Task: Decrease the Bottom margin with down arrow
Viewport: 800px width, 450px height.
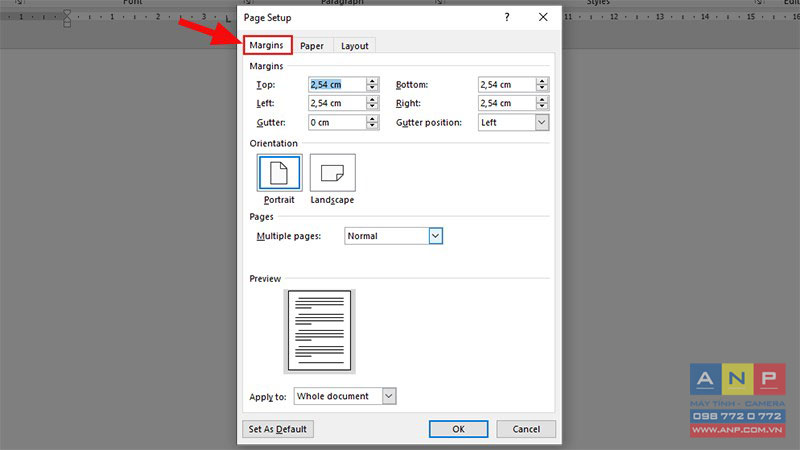Action: pyautogui.click(x=542, y=89)
